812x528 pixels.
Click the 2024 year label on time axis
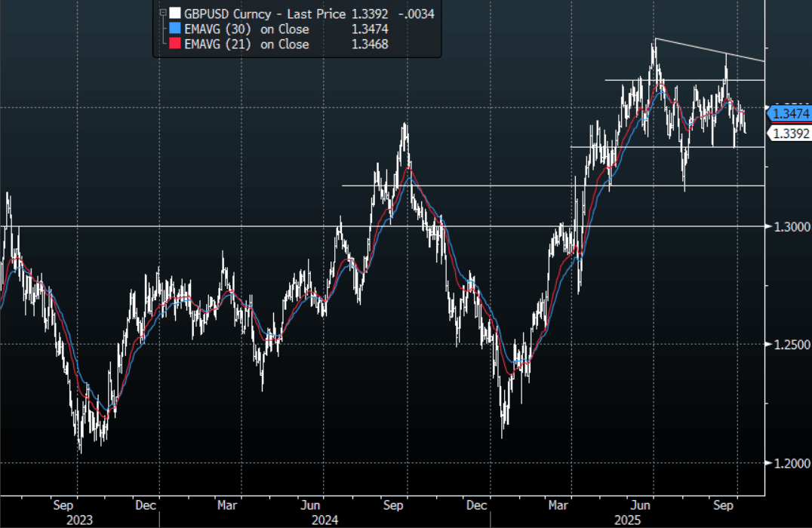(325, 520)
